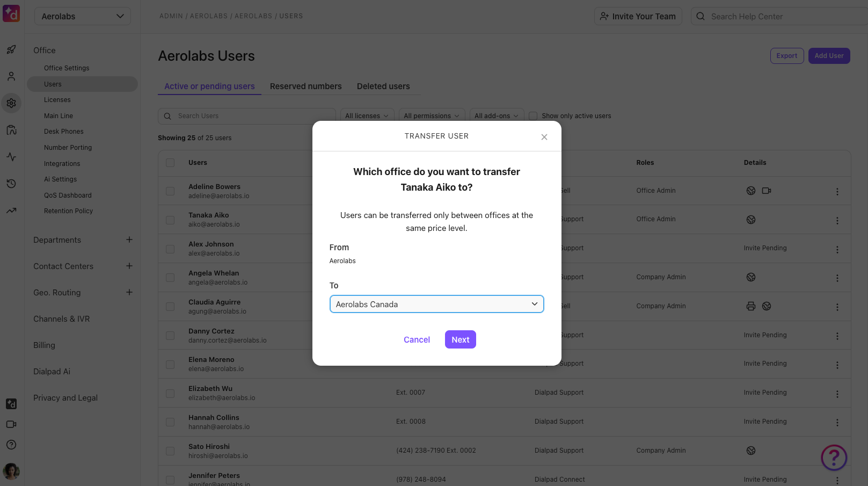868x486 pixels.
Task: Open Licenses in sidebar
Action: tap(57, 100)
